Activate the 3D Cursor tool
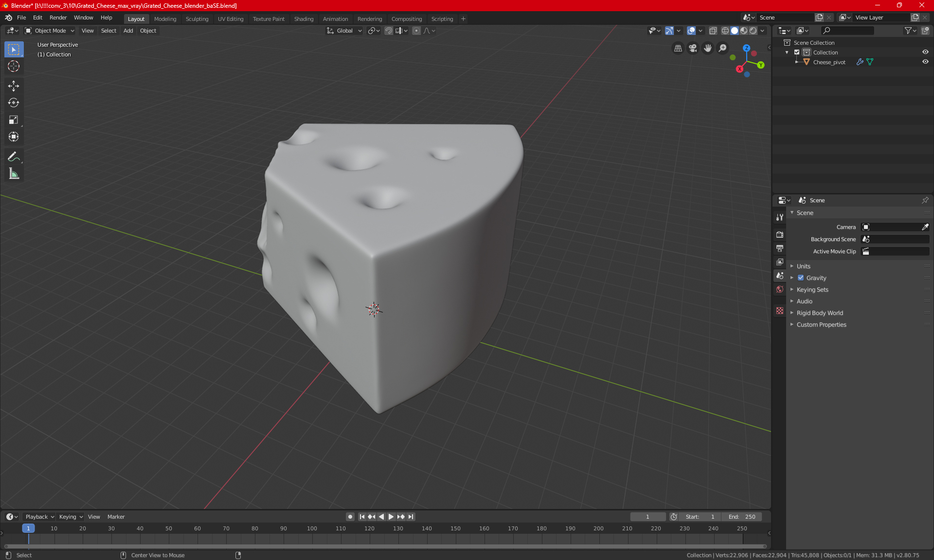934x560 pixels. click(x=14, y=66)
